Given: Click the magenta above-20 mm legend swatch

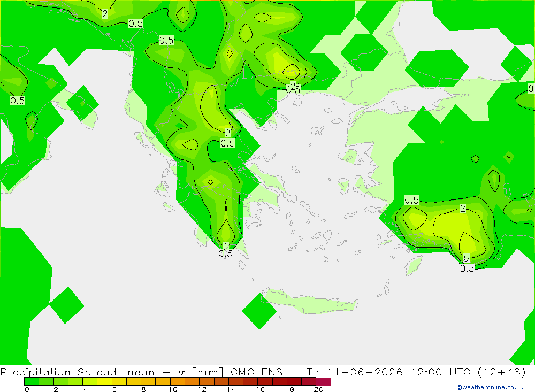Looking at the screenshot, I should tap(324, 381).
